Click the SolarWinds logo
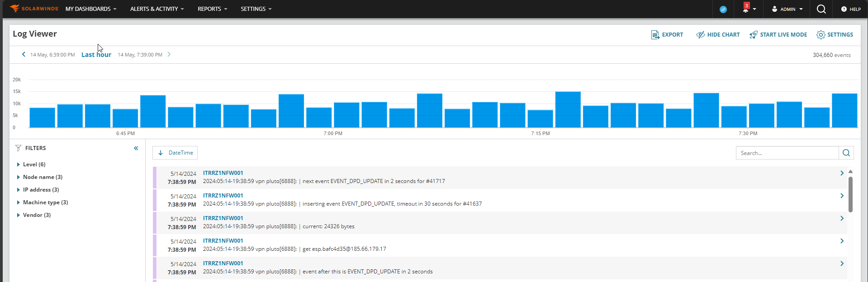 34,9
